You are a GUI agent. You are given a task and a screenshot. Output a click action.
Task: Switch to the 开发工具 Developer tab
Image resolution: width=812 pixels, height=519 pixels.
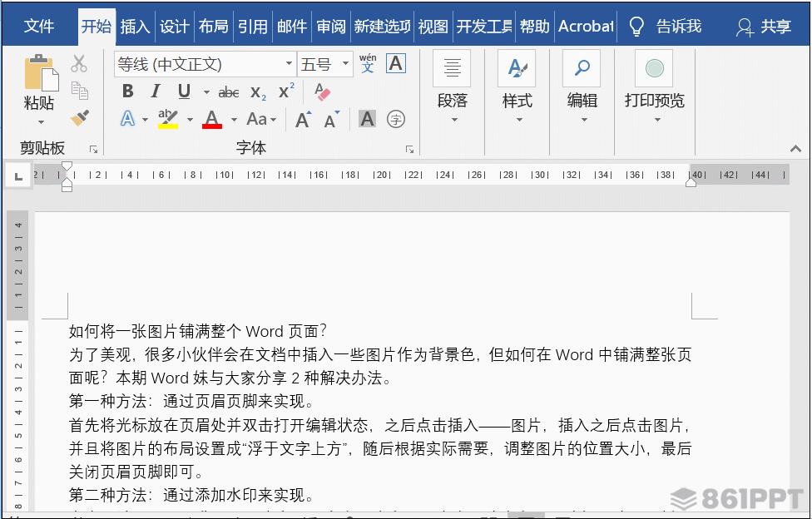[484, 27]
